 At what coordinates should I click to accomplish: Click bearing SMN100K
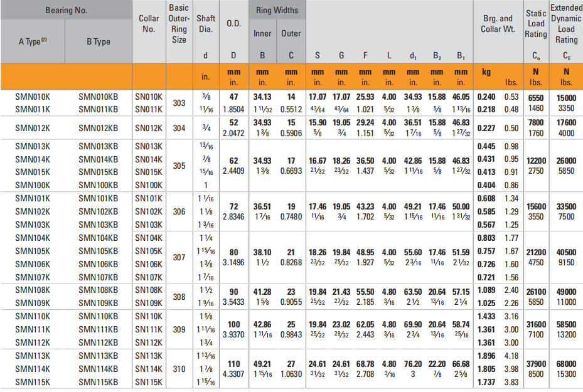33,185
